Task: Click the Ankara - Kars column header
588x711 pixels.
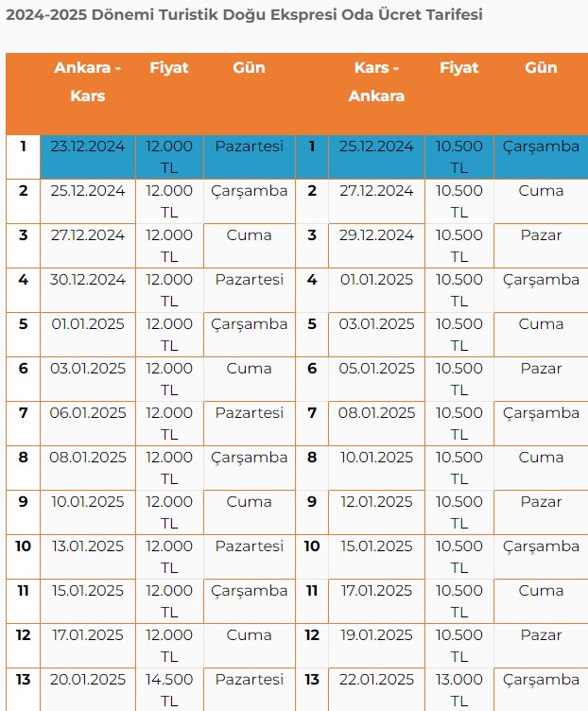Action: point(88,81)
